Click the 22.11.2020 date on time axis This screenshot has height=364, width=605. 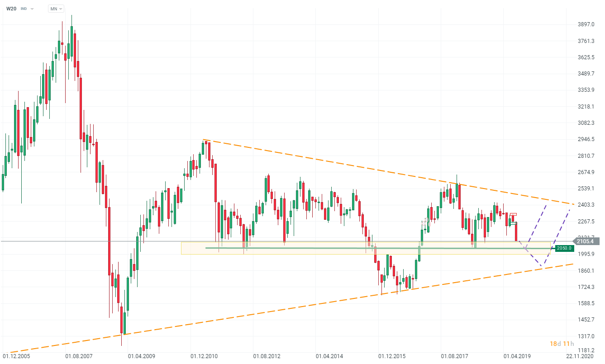[584, 356]
